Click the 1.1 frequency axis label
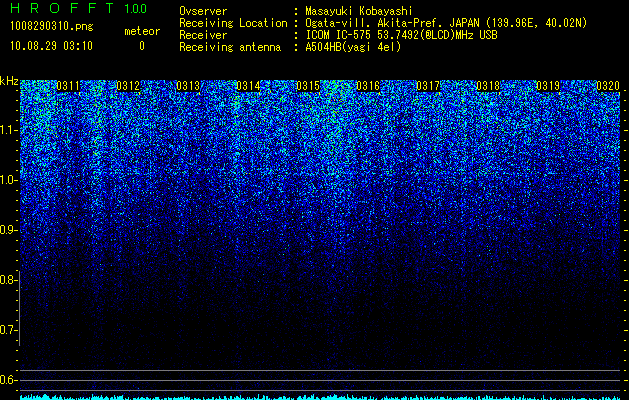The height and width of the screenshot is (400, 629). click(x=8, y=130)
